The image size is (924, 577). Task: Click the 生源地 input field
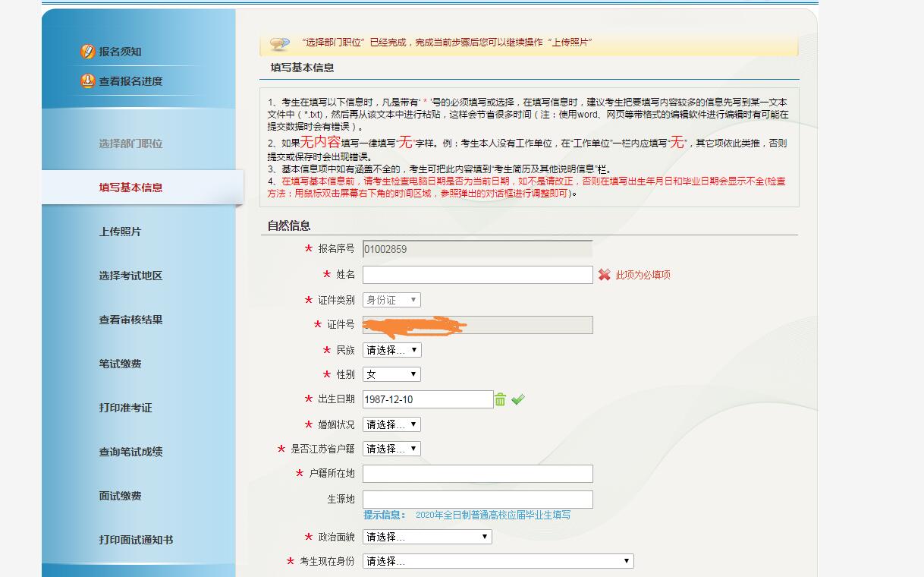pos(478,500)
